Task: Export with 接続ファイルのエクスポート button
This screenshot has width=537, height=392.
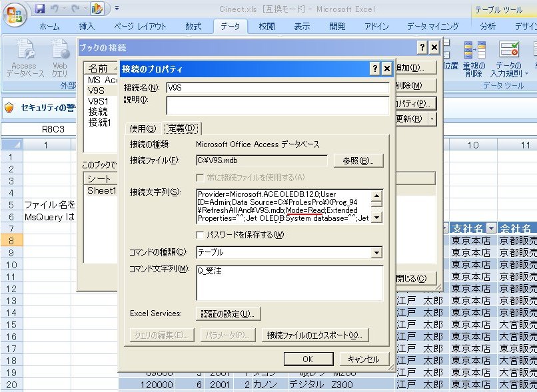Action: coord(314,335)
